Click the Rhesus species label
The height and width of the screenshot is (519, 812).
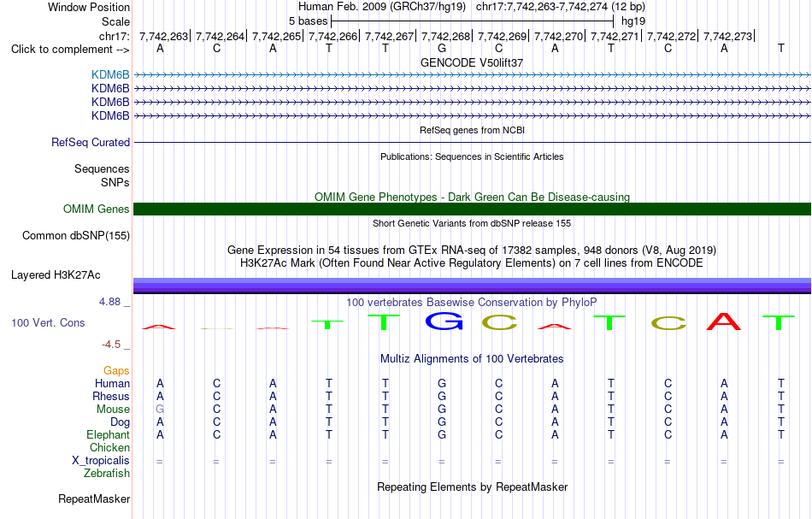pyautogui.click(x=111, y=396)
